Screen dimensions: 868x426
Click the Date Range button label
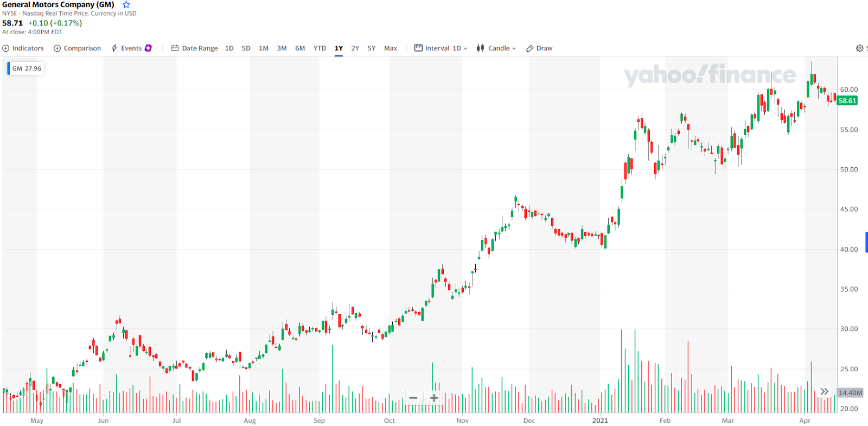click(x=200, y=48)
